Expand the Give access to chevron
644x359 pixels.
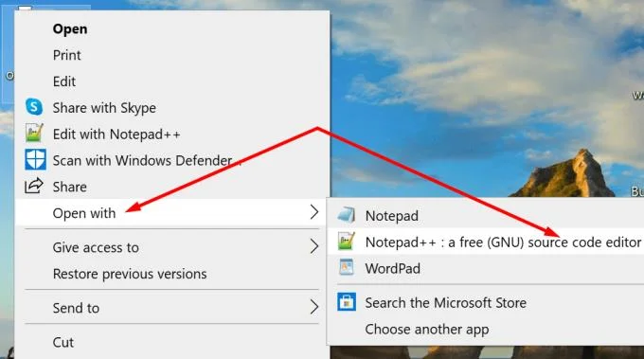click(x=314, y=246)
